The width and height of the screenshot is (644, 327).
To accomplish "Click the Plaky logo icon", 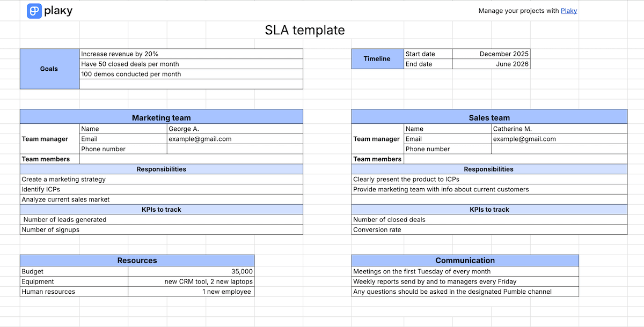I will point(34,10).
